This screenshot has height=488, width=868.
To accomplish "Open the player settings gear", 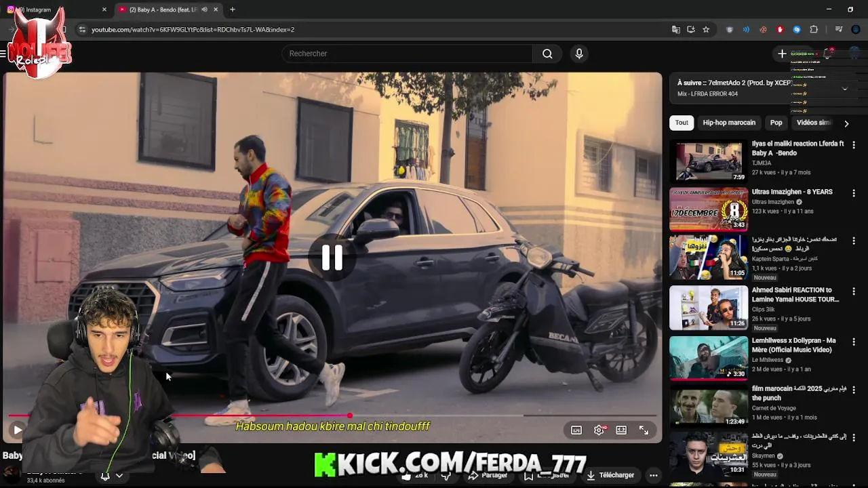I will pos(599,430).
